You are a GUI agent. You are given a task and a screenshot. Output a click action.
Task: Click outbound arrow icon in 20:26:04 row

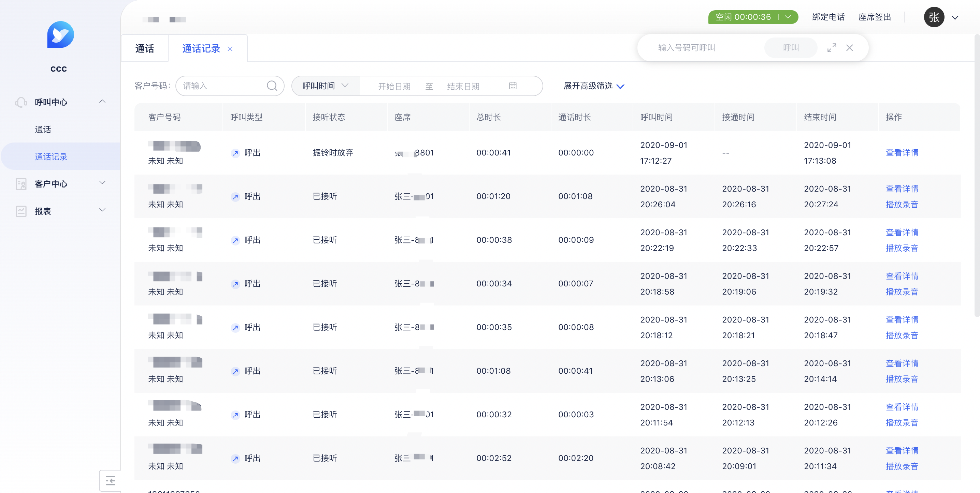click(x=235, y=197)
